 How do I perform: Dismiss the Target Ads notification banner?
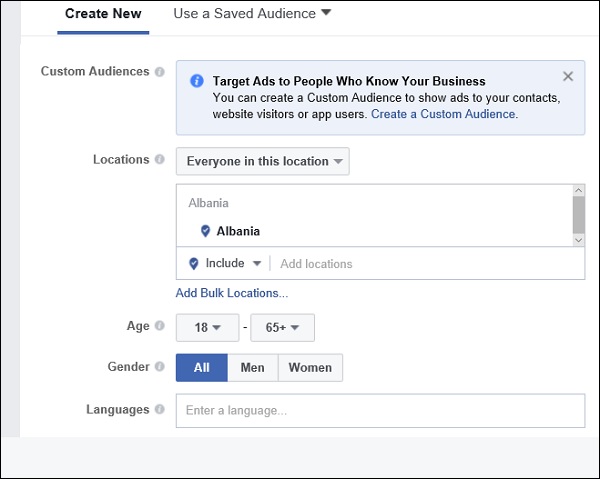[x=568, y=76]
